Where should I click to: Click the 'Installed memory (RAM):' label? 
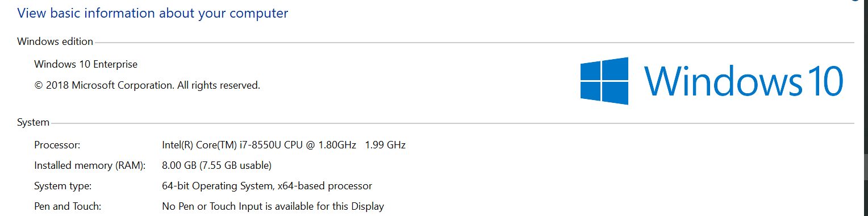tap(90, 165)
